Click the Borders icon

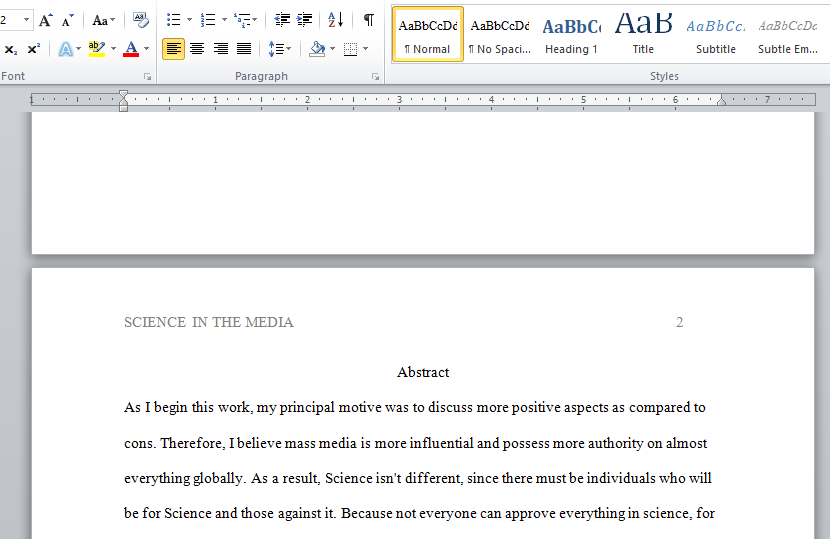(350, 49)
